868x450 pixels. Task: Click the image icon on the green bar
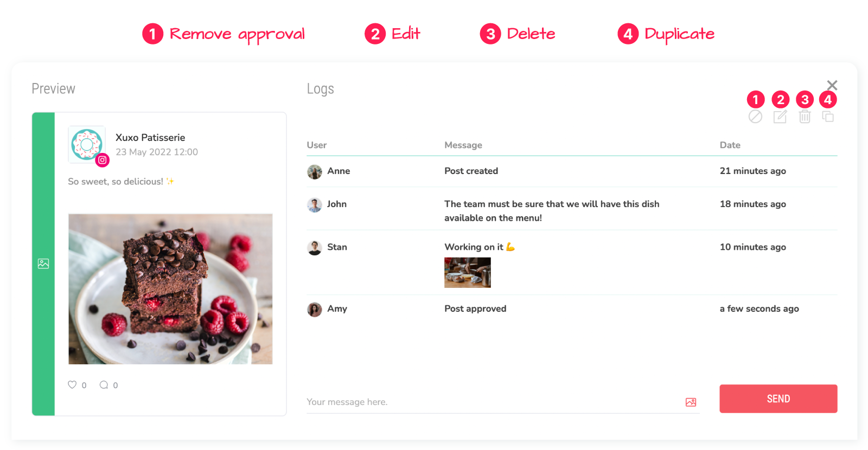tap(43, 264)
